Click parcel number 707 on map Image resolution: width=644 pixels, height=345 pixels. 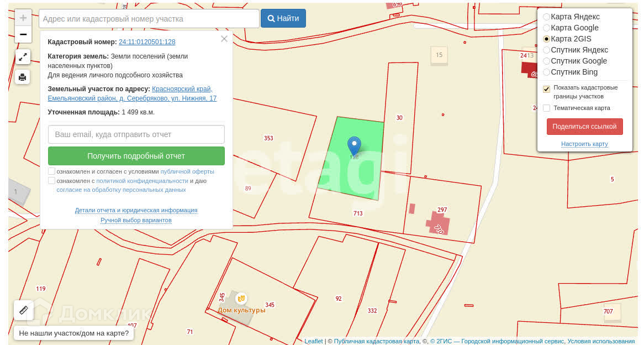(608, 311)
